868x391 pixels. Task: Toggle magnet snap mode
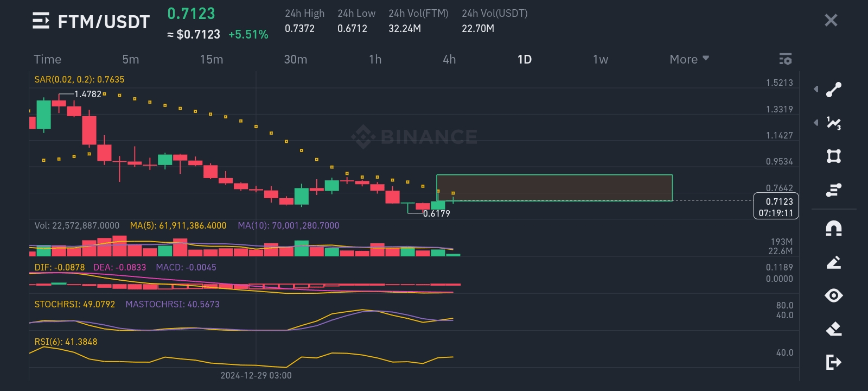(x=834, y=229)
